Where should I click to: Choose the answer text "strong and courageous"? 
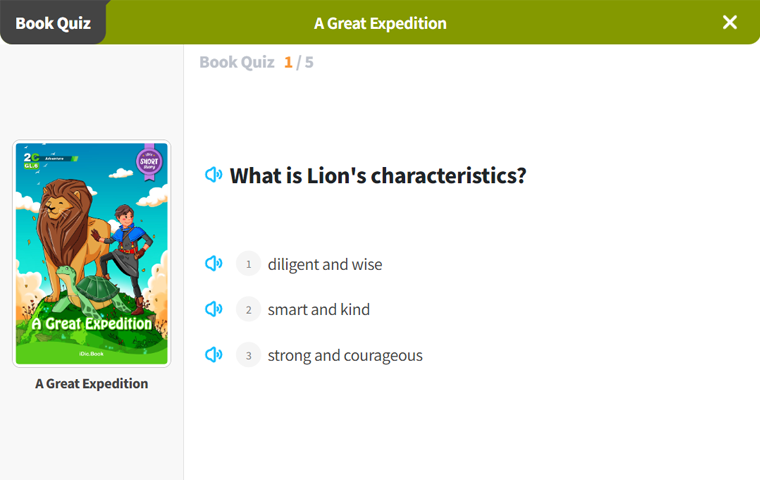[345, 355]
